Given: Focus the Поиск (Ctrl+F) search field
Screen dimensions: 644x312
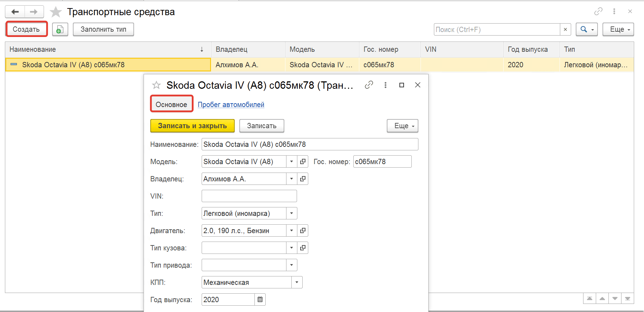Looking at the screenshot, I should [x=497, y=30].
